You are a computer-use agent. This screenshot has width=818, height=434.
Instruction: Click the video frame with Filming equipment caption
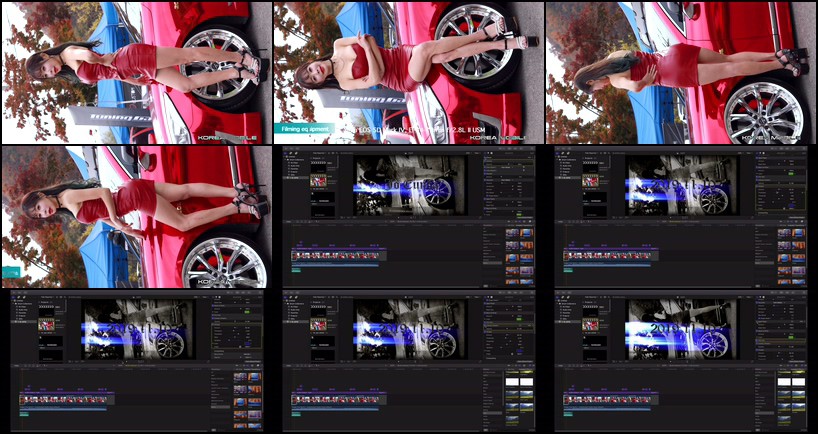(x=407, y=70)
